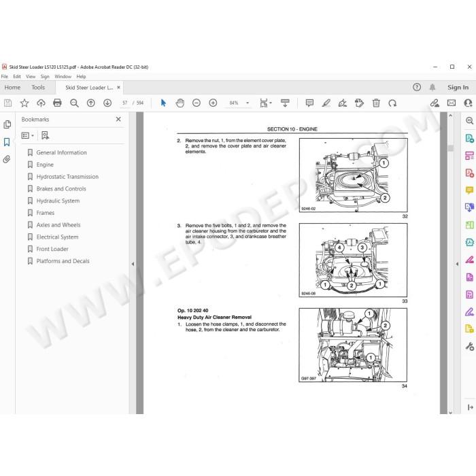The height and width of the screenshot is (476, 476).
Task: Go to Front Loader bookmark
Action: (52, 249)
